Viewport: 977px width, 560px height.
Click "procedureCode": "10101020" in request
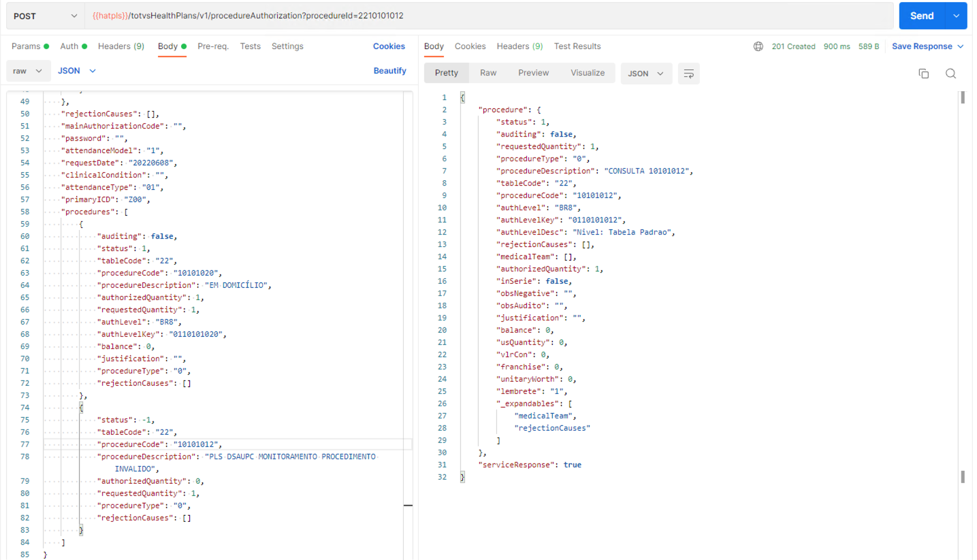tap(160, 273)
